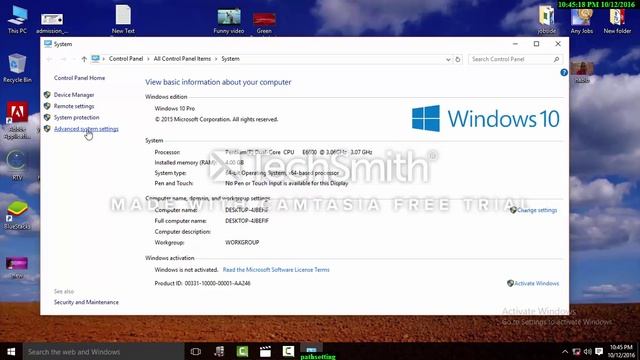Screen dimensions: 640x360
Task: Select the WORKGROUP value text
Action: tap(242, 242)
